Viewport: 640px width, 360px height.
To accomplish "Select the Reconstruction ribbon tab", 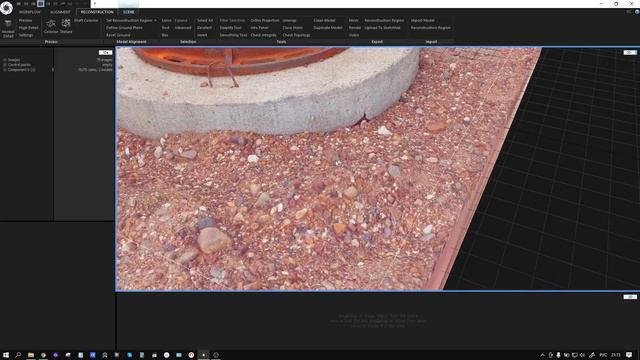I will click(97, 12).
